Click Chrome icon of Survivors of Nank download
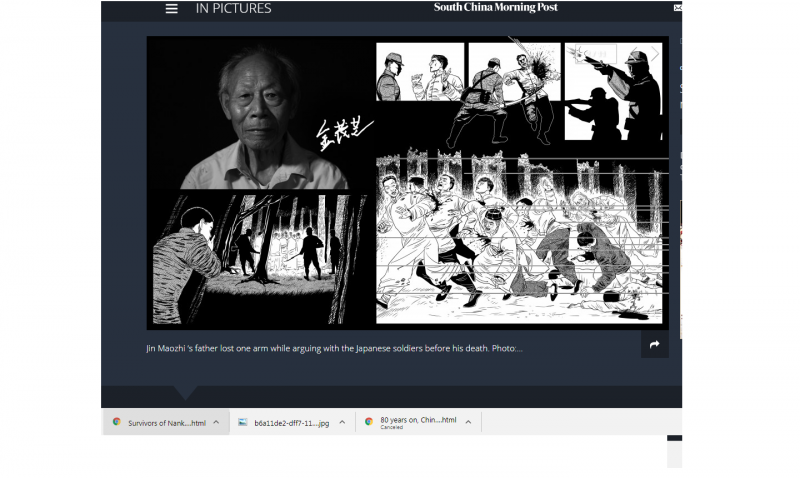 point(116,422)
